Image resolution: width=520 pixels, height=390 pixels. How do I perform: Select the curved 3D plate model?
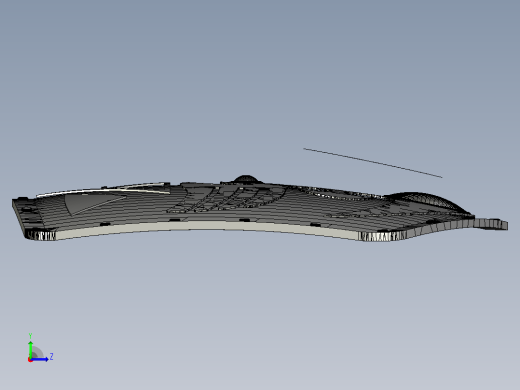point(260,208)
